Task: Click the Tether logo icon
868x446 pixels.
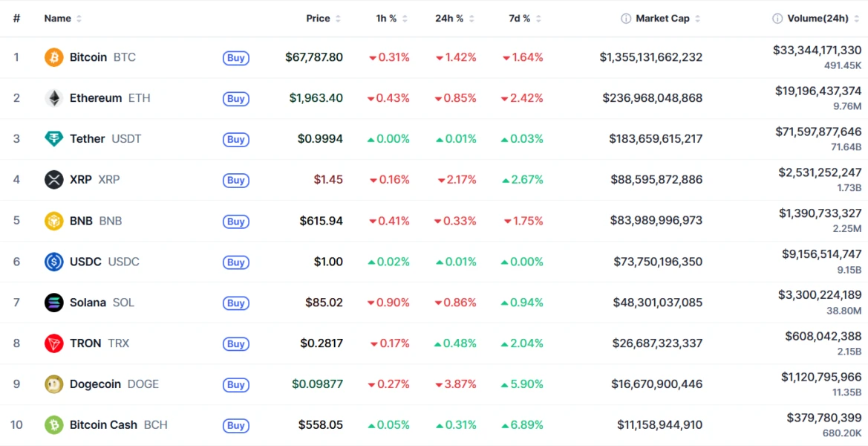Action: (54, 139)
